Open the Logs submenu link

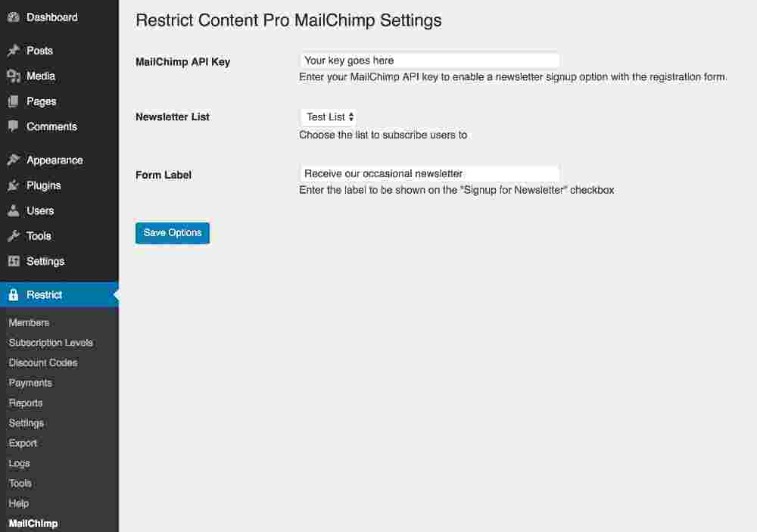(20, 463)
